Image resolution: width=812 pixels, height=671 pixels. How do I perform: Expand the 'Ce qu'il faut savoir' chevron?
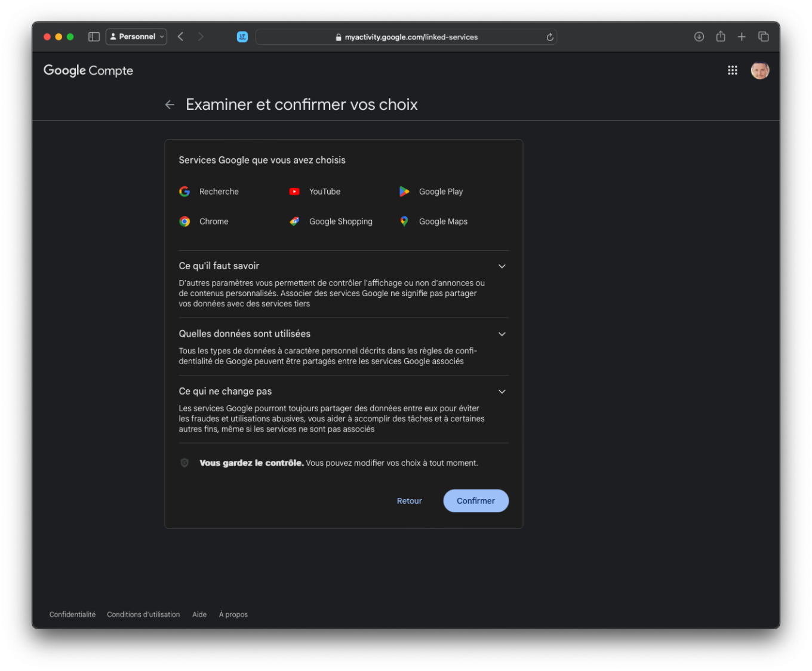pos(502,266)
